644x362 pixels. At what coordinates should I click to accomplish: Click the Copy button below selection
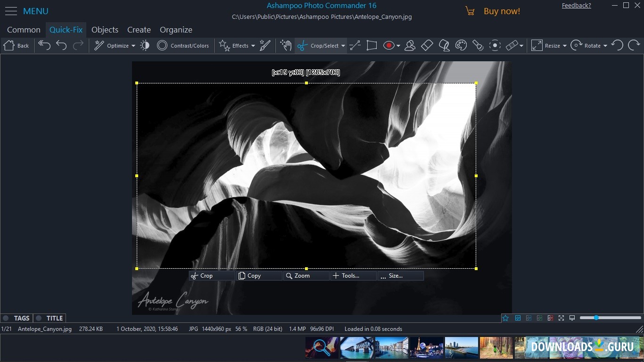point(259,276)
